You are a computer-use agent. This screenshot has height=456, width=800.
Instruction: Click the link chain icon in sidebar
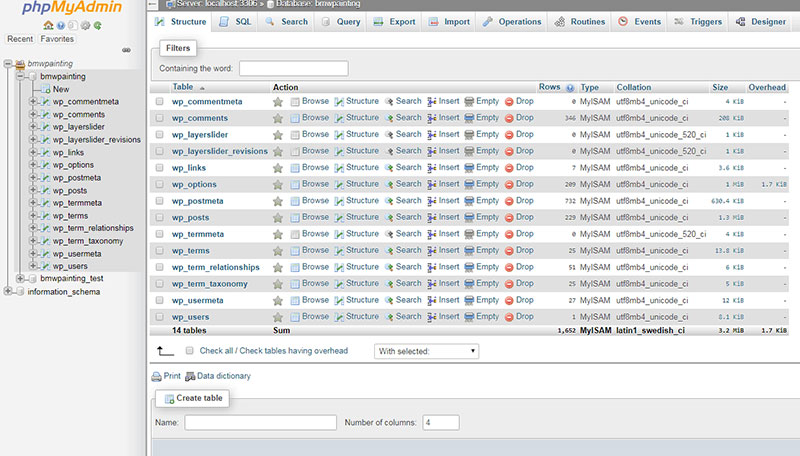click(126, 50)
